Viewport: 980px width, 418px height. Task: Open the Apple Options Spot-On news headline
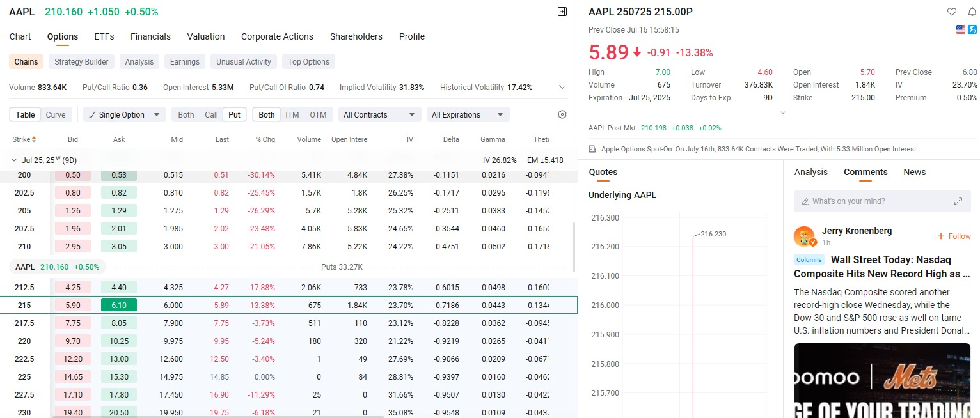point(759,149)
